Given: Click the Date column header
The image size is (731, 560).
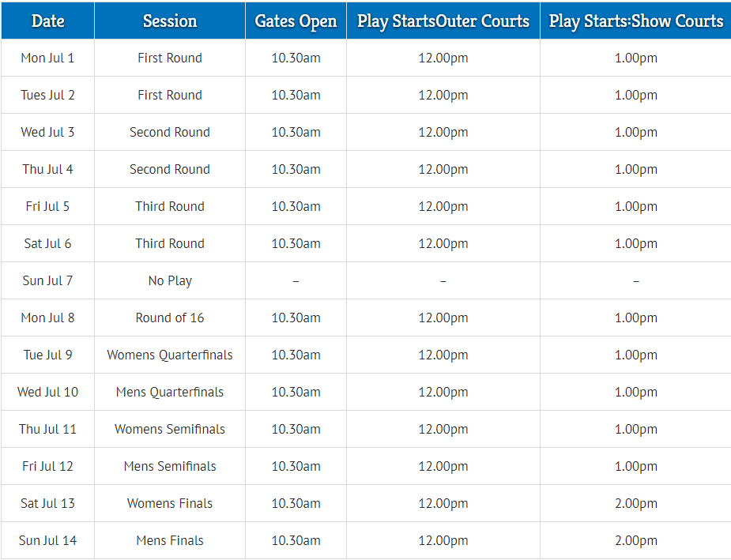Looking at the screenshot, I should pyautogui.click(x=47, y=21).
